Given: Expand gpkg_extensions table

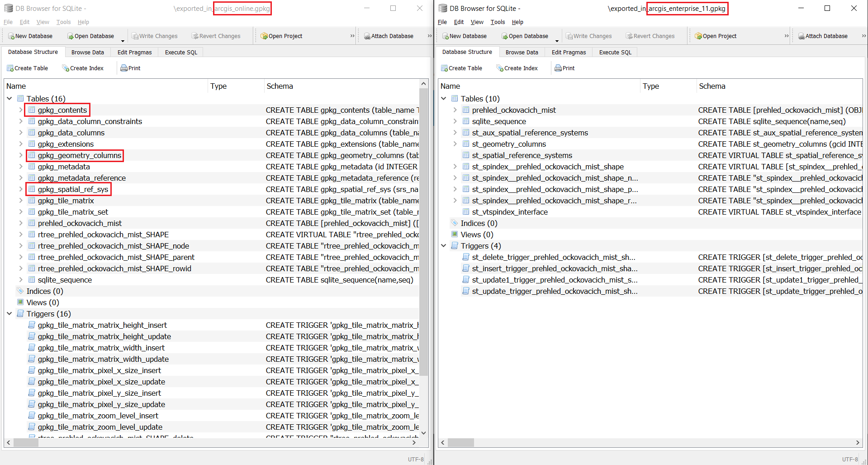Looking at the screenshot, I should pos(21,144).
